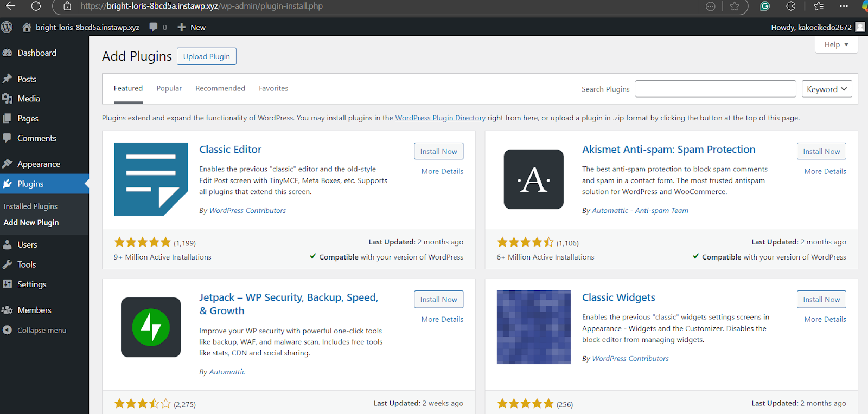The height and width of the screenshot is (414, 868).
Task: Open the Classic Editor title link
Action: pos(230,150)
